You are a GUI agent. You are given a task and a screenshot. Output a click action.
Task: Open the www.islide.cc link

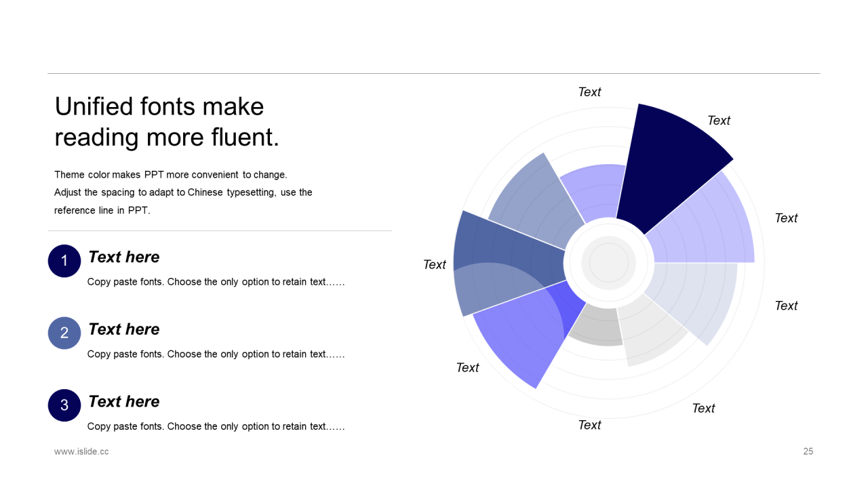coord(81,451)
